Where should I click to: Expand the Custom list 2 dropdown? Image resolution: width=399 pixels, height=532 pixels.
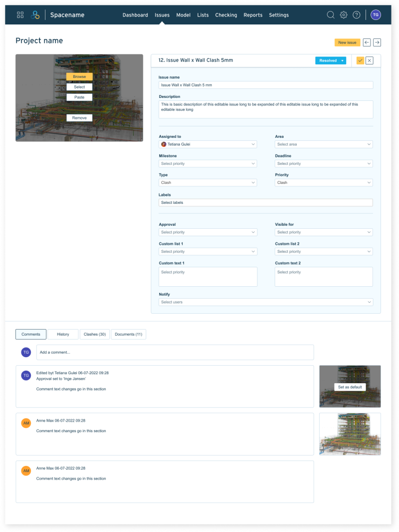point(324,251)
